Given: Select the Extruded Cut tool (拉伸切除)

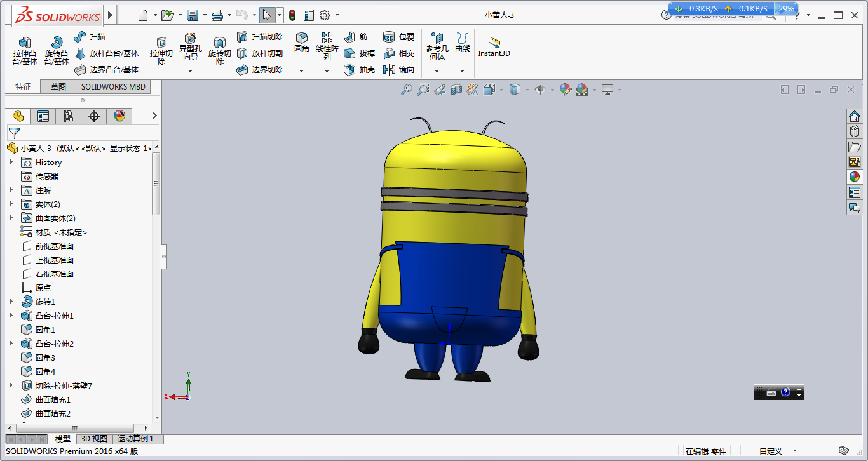Looking at the screenshot, I should (161, 51).
